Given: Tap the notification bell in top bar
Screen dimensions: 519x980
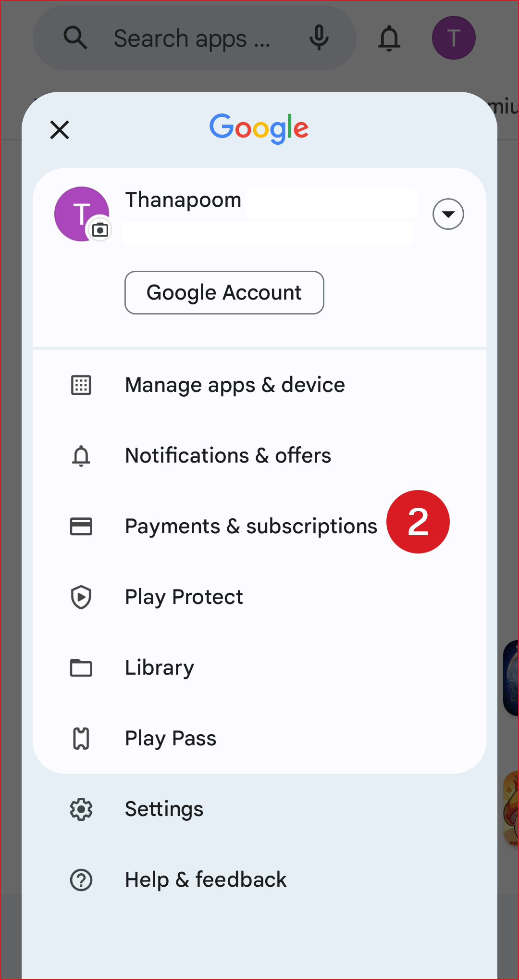Looking at the screenshot, I should click(389, 38).
